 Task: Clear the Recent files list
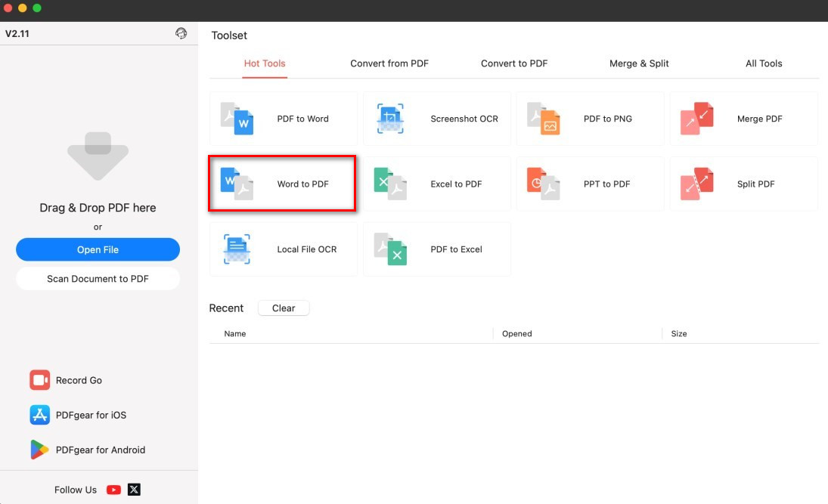click(284, 308)
